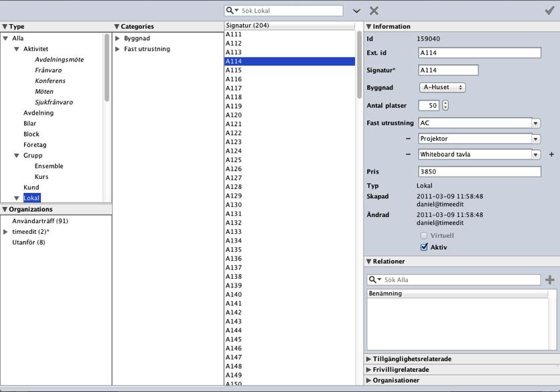The width and height of the screenshot is (560, 392).
Task: Open the Whiteboard tavla dropdown arrow
Action: [535, 155]
